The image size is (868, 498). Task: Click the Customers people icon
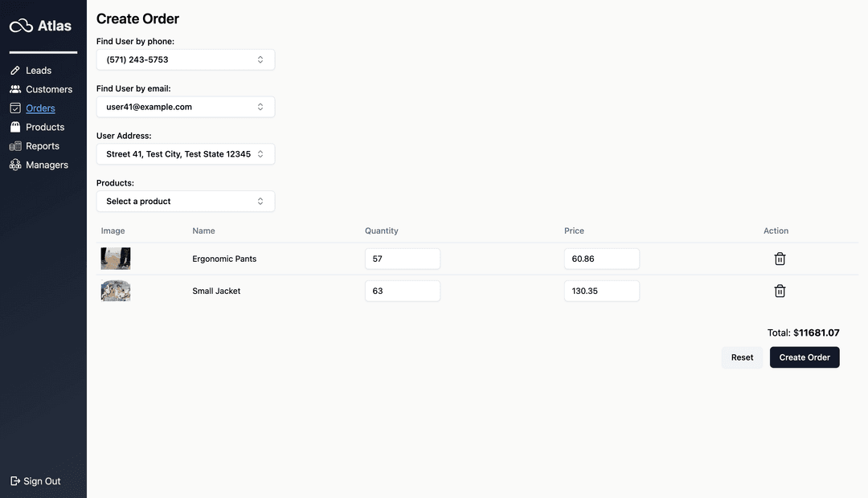15,89
